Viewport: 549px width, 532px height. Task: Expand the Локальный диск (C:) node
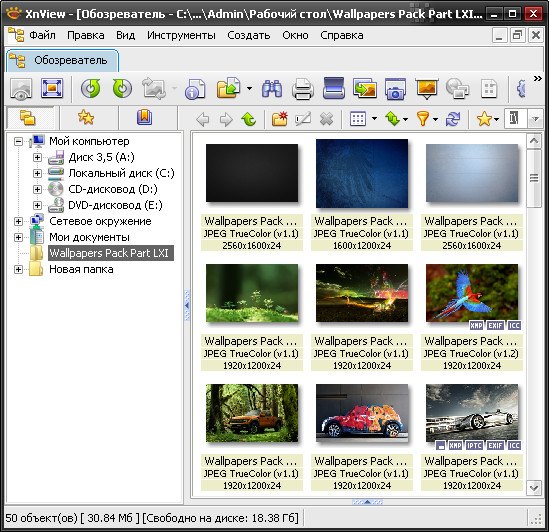(x=37, y=173)
